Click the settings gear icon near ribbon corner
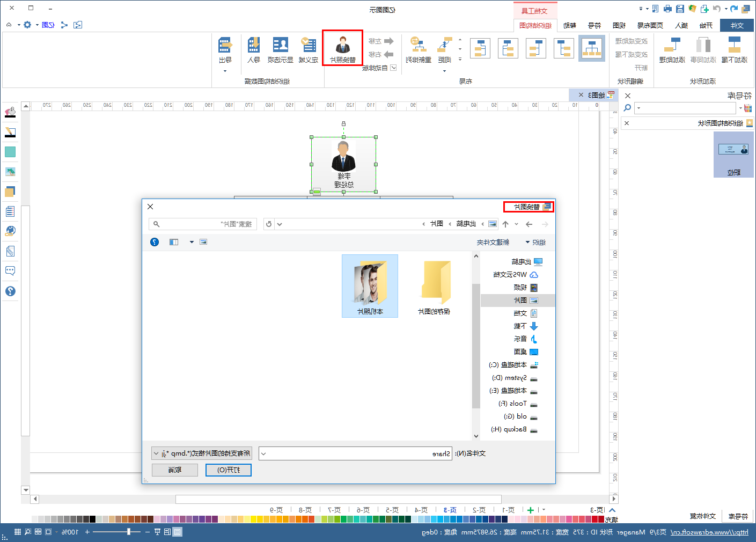 tap(27, 25)
